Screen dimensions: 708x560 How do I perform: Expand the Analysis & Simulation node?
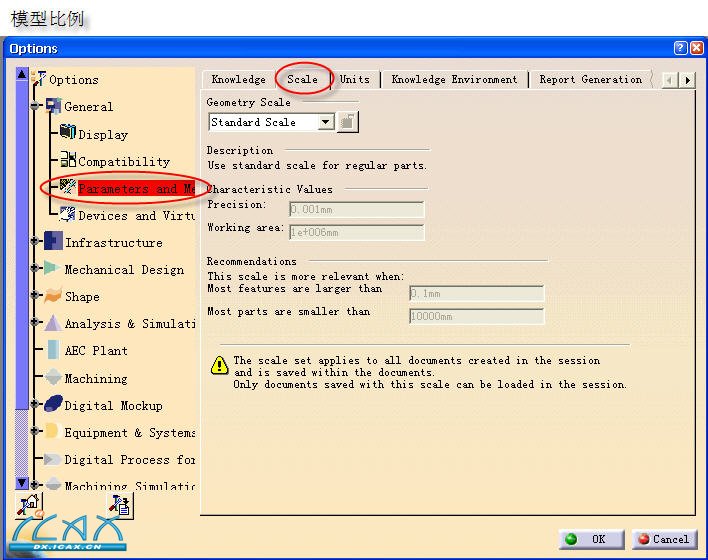coord(34,322)
